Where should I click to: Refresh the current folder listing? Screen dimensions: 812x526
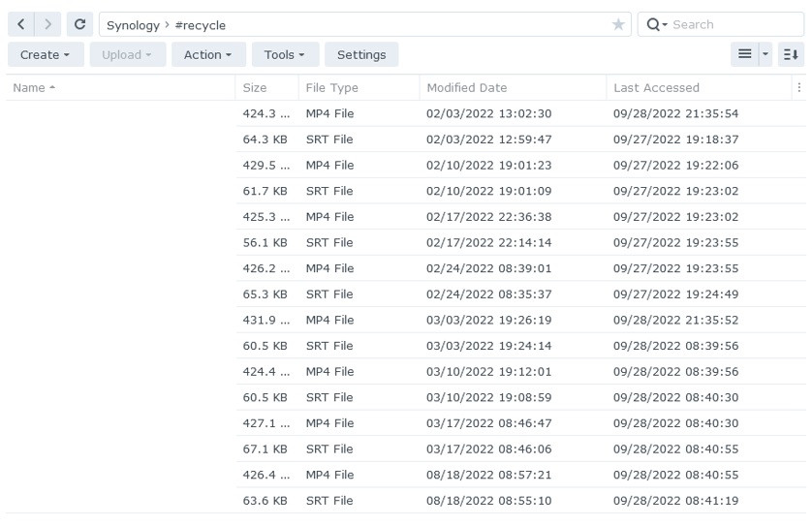click(x=80, y=24)
